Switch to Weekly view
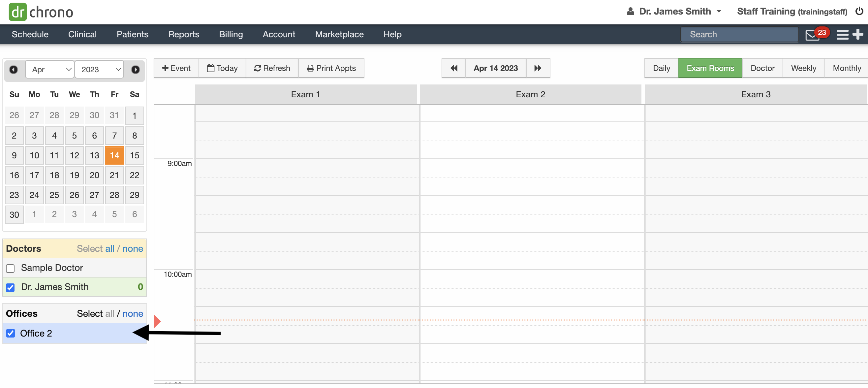The height and width of the screenshot is (388, 868). [803, 68]
